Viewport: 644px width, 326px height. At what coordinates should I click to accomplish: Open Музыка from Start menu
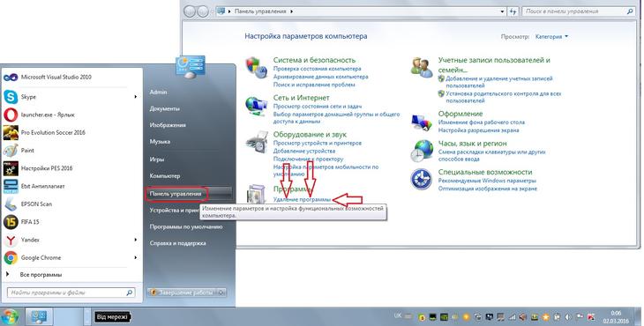coord(160,142)
